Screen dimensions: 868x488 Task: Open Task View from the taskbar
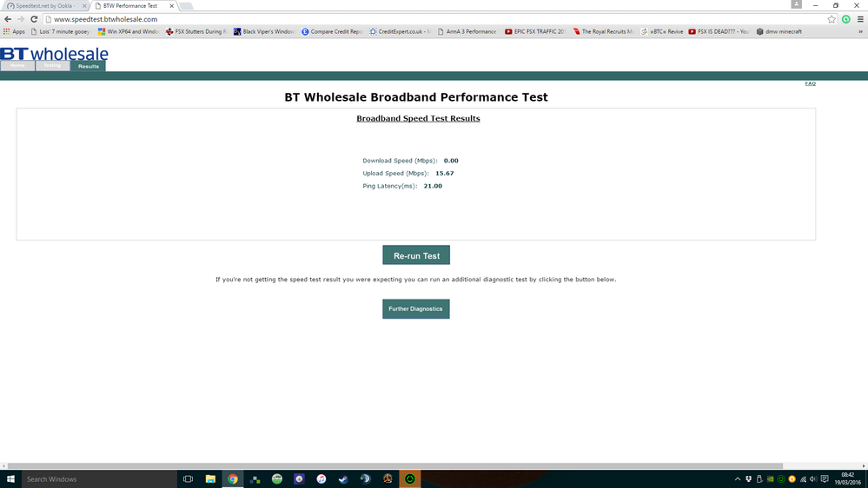(189, 479)
